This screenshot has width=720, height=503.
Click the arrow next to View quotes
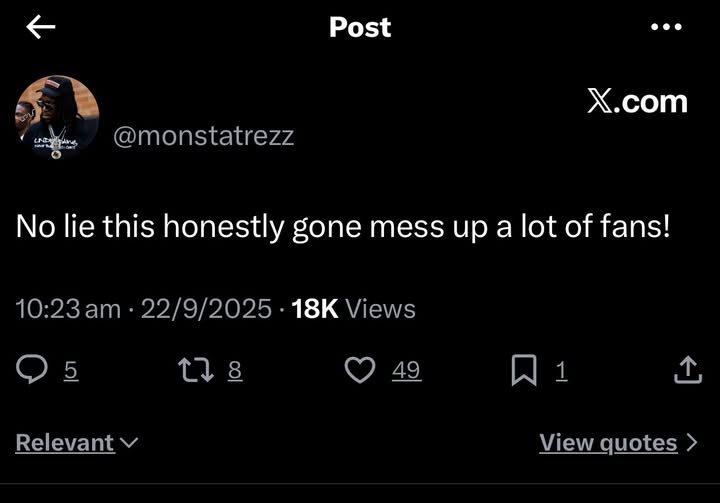tap(692, 442)
